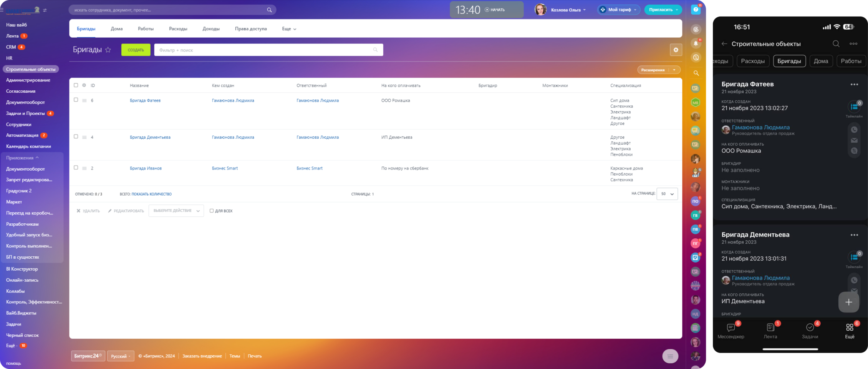
Task: Click Гамаюнова Людмила on mobile Фатеев card
Action: pyautogui.click(x=761, y=128)
